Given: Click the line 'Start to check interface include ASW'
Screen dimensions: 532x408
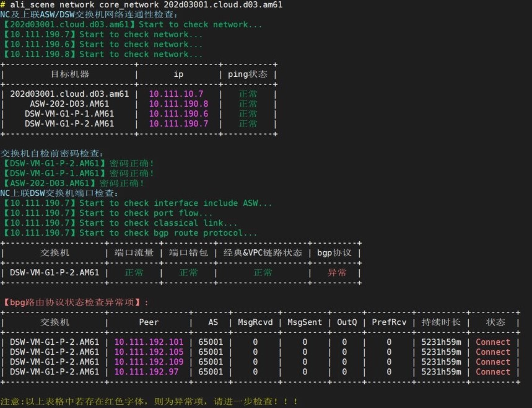Looking at the screenshot, I should tap(136, 203).
